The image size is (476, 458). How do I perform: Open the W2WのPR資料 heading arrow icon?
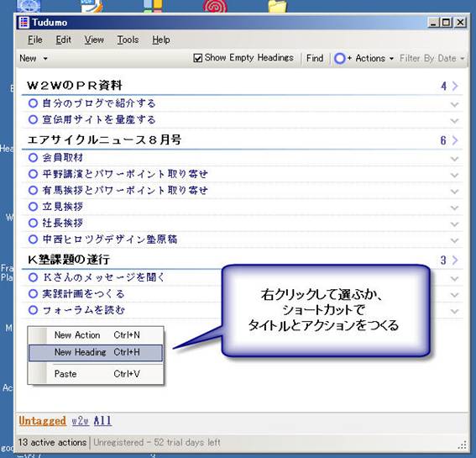pyautogui.click(x=455, y=86)
